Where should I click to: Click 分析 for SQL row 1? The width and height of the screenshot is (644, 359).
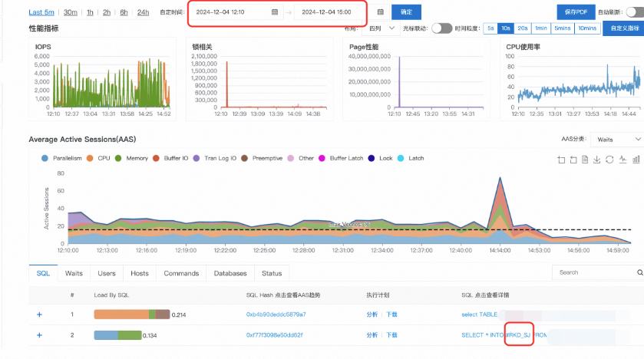coord(372,315)
